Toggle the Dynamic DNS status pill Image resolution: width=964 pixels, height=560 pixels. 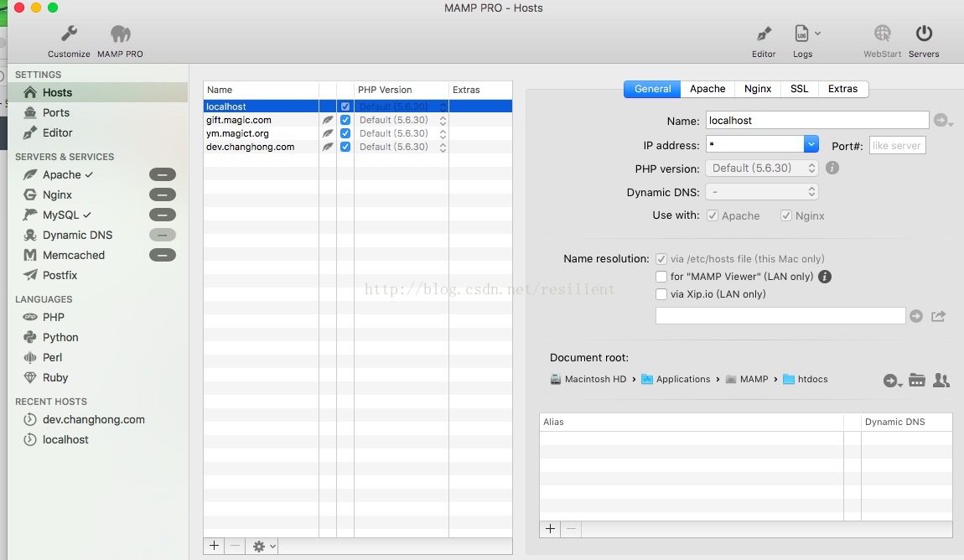[x=163, y=235]
